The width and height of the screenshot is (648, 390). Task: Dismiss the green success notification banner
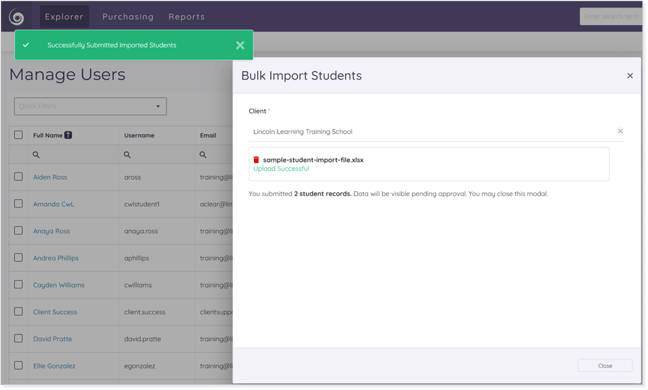[x=240, y=45]
